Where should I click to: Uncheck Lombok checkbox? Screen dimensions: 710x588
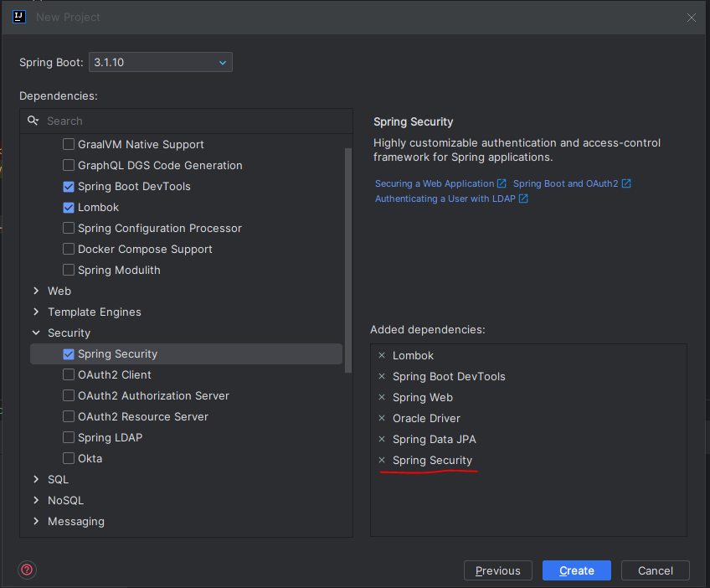[x=69, y=208]
